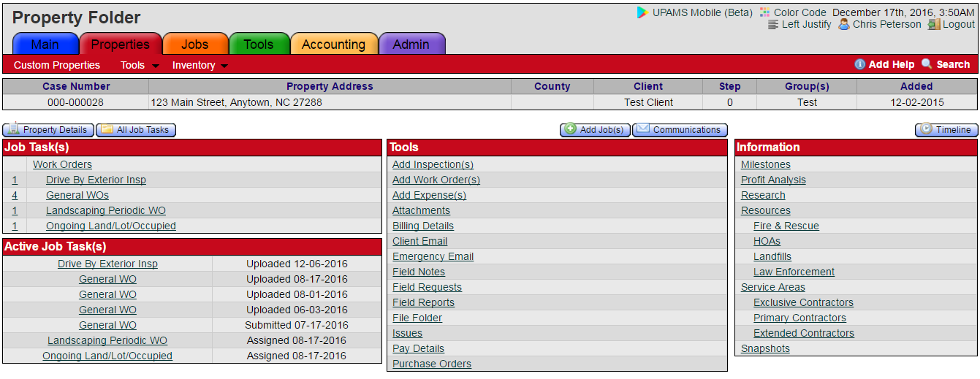The width and height of the screenshot is (980, 379).
Task: Expand the Inventory dropdown menu
Action: (200, 65)
